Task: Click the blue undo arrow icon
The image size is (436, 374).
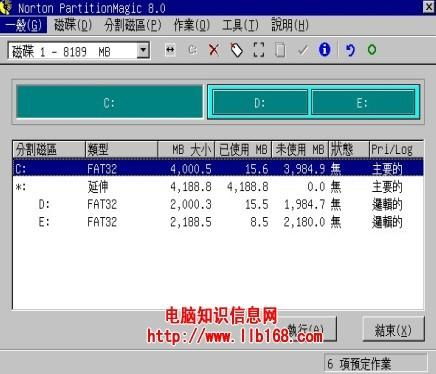Action: click(x=350, y=50)
